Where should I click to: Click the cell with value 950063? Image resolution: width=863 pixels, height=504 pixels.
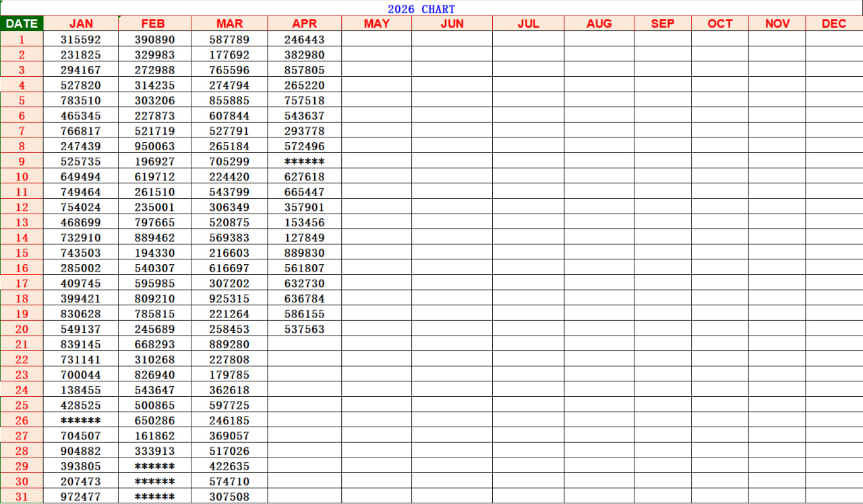[x=154, y=146]
